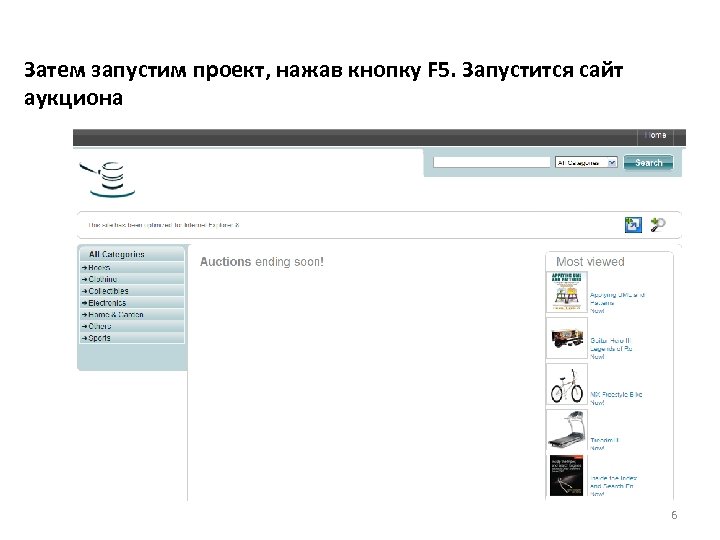Open the freestyle bike thumbnail

tap(567, 384)
